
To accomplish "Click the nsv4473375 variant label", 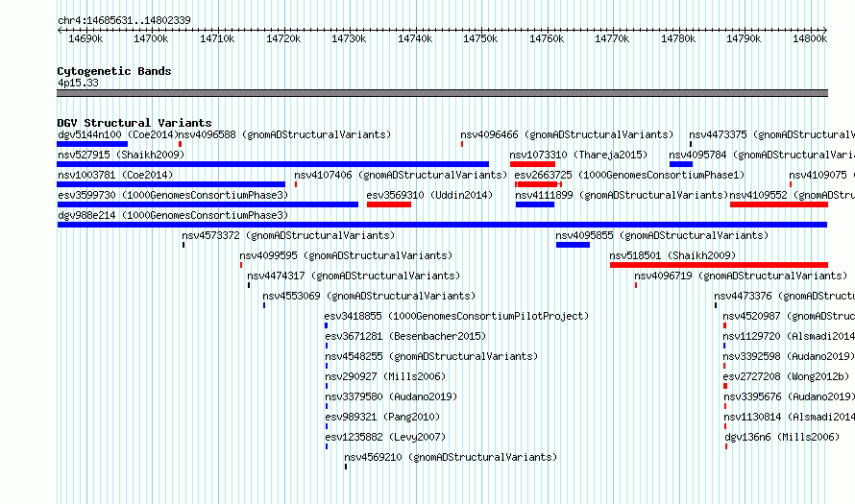I will (x=771, y=134).
